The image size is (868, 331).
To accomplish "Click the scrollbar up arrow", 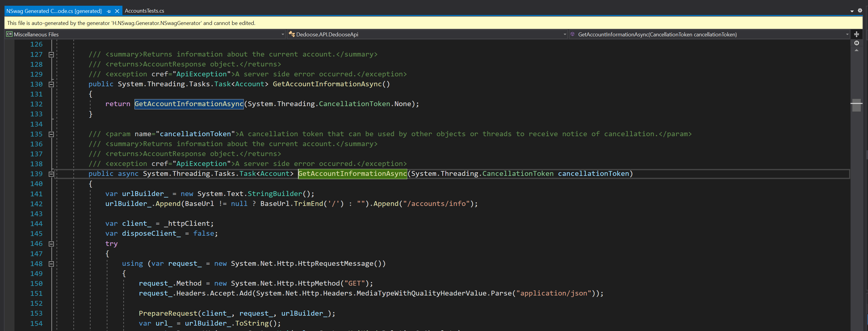I will pyautogui.click(x=856, y=50).
